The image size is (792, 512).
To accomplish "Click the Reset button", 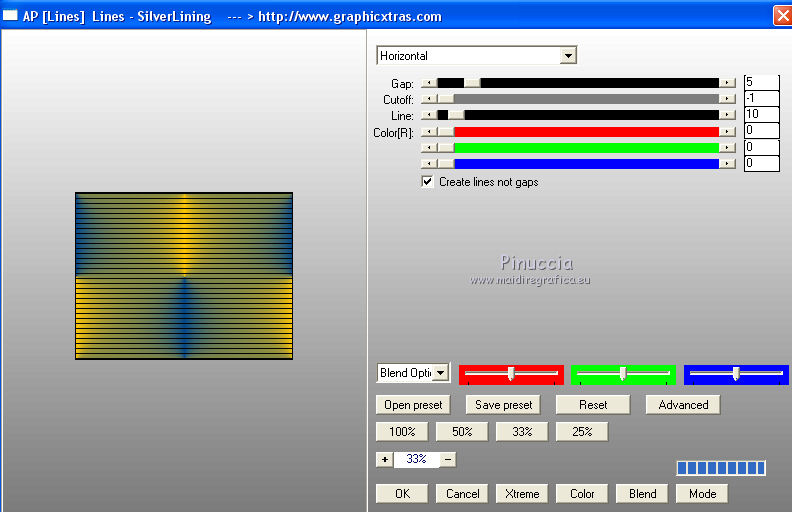I will (x=593, y=405).
